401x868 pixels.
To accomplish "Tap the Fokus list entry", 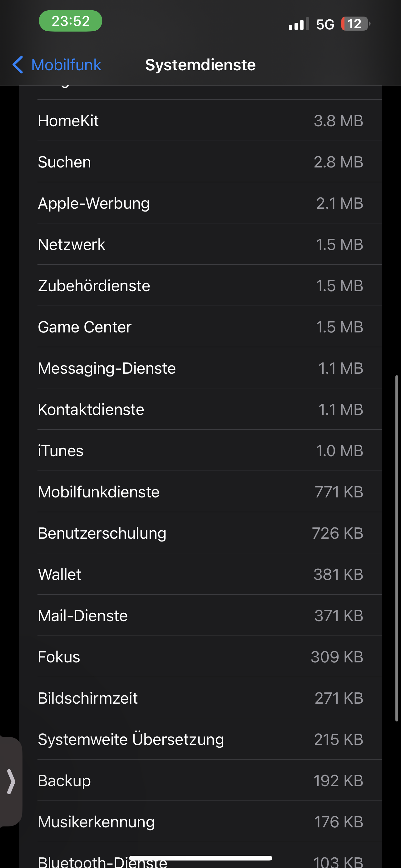I will tap(200, 657).
